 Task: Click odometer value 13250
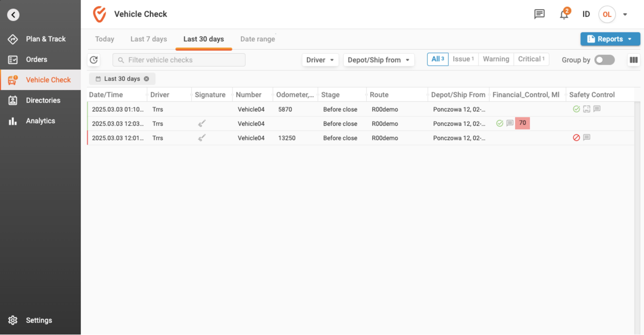coord(287,138)
